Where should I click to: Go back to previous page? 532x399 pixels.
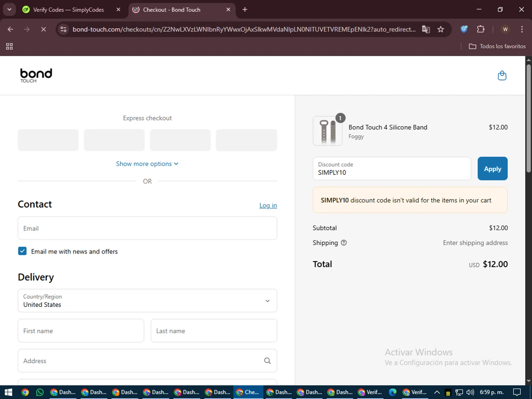pos(10,29)
